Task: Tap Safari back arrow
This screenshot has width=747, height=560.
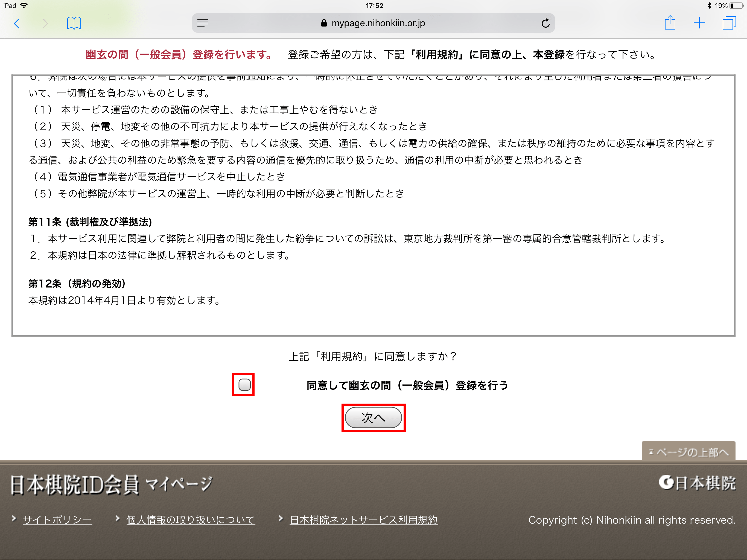Action: 17,23
